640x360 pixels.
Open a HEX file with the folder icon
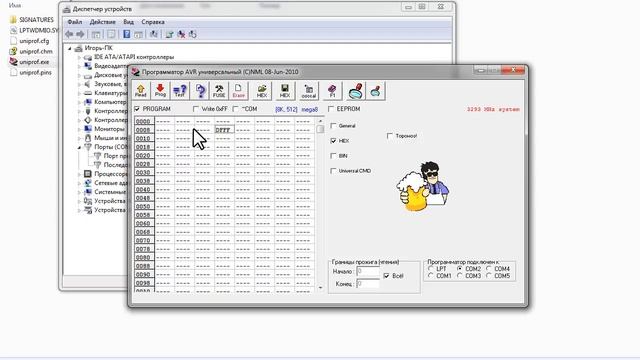[262, 91]
